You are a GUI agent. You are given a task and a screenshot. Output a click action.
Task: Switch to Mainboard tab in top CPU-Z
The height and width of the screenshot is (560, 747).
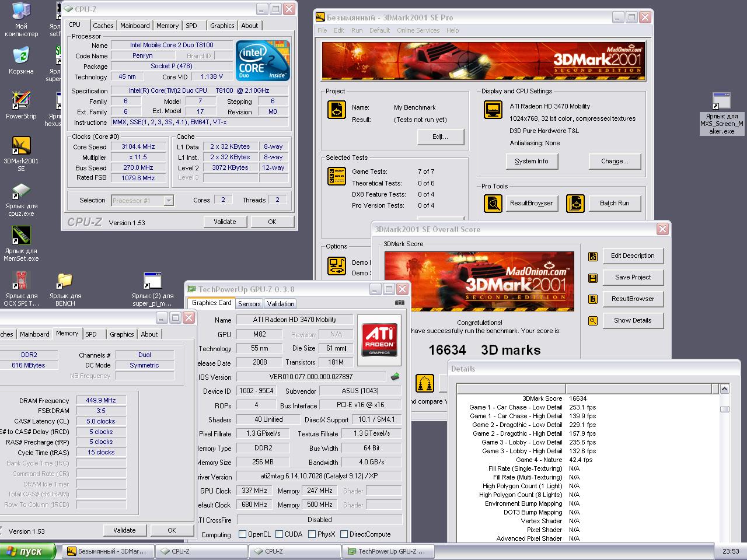[135, 26]
